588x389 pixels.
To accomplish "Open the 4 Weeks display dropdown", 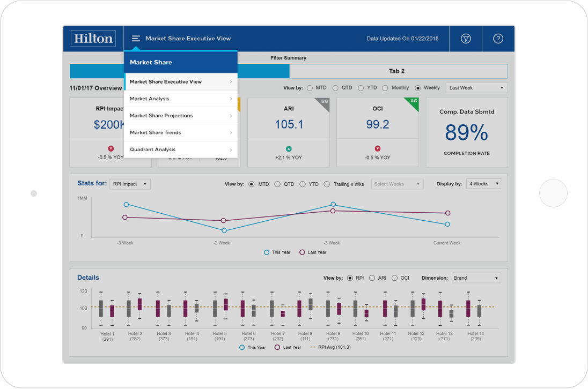I will (483, 184).
